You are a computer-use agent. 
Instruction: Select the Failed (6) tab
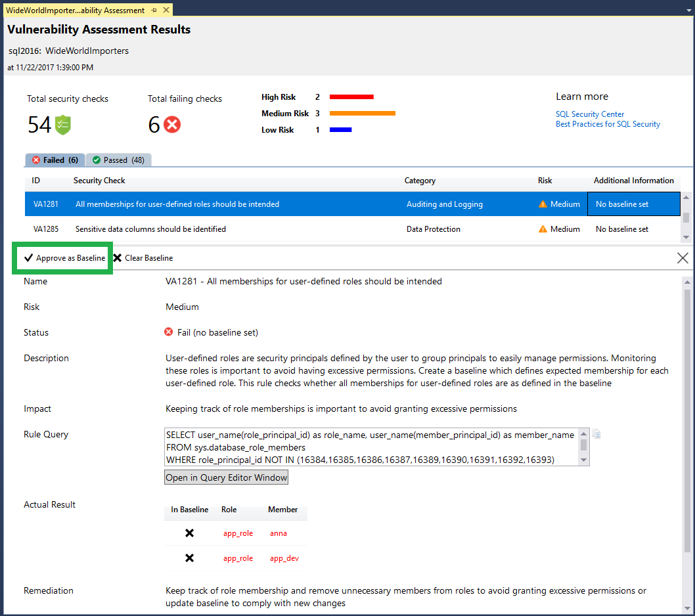click(x=55, y=160)
